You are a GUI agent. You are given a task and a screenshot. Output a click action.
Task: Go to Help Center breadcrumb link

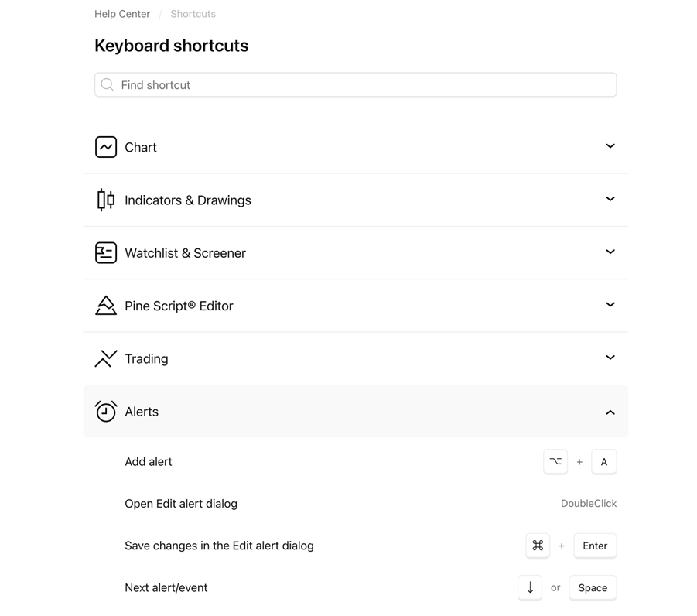122,14
